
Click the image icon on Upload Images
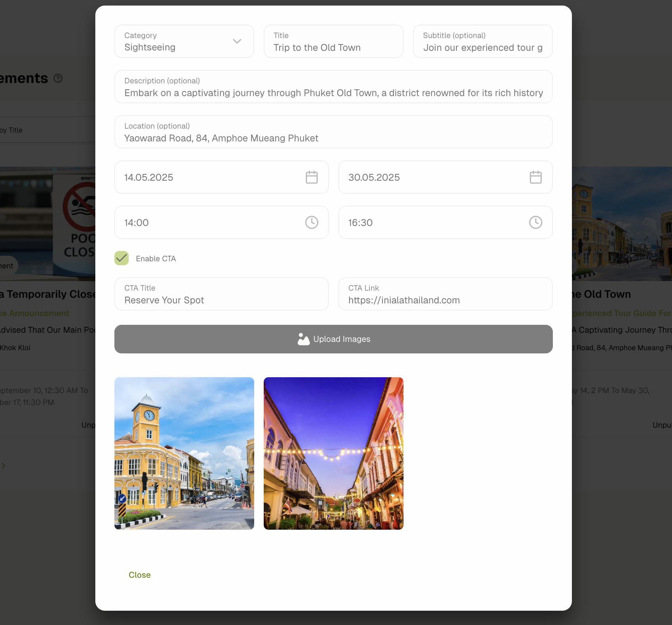tap(303, 339)
